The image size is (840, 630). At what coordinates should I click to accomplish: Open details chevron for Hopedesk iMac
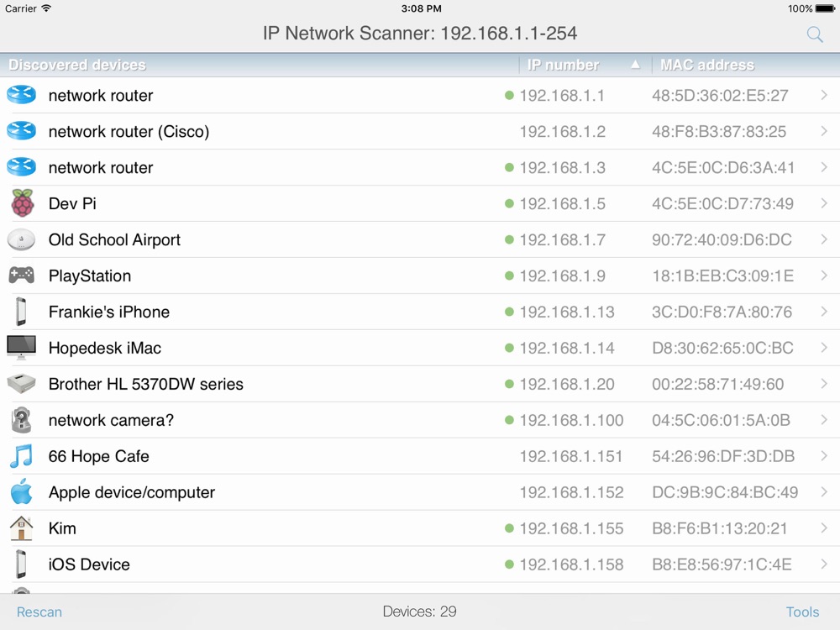824,348
